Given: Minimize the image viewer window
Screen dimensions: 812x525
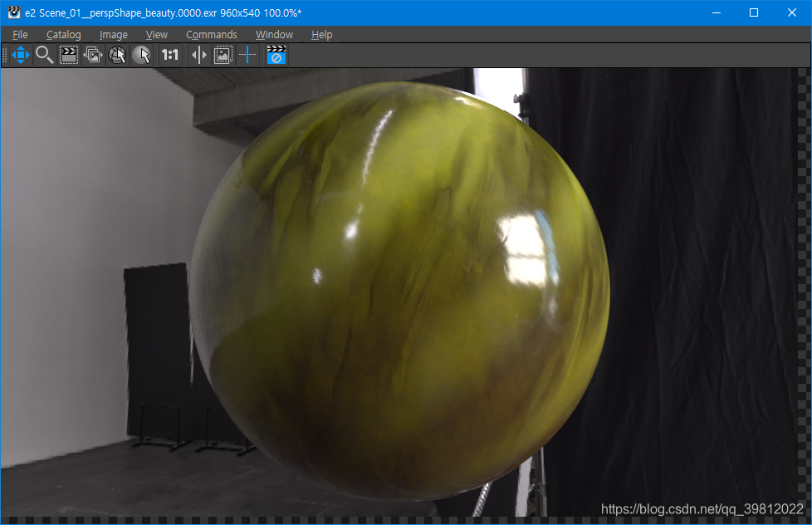Looking at the screenshot, I should [x=717, y=12].
